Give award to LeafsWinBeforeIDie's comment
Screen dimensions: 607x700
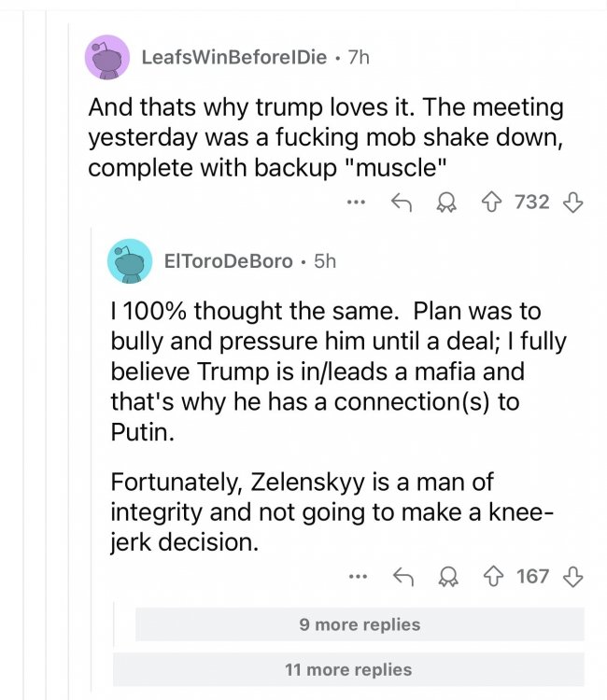tap(445, 201)
